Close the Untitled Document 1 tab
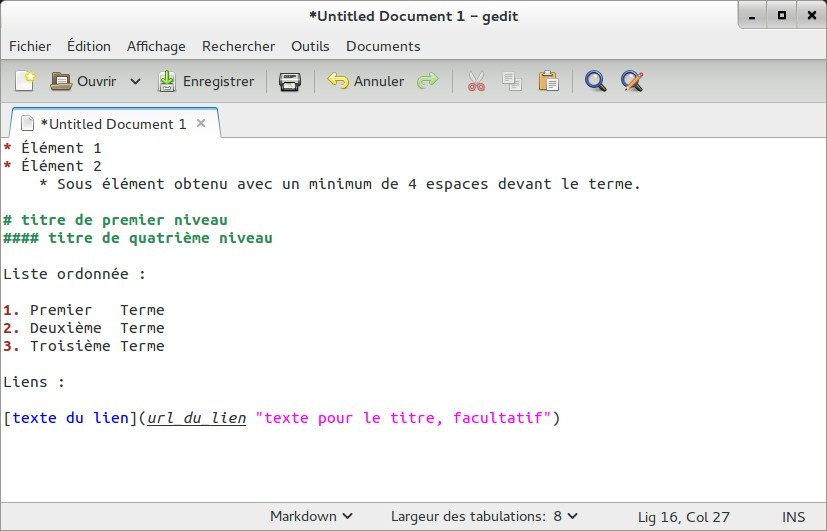Image resolution: width=827 pixels, height=531 pixels. click(201, 123)
